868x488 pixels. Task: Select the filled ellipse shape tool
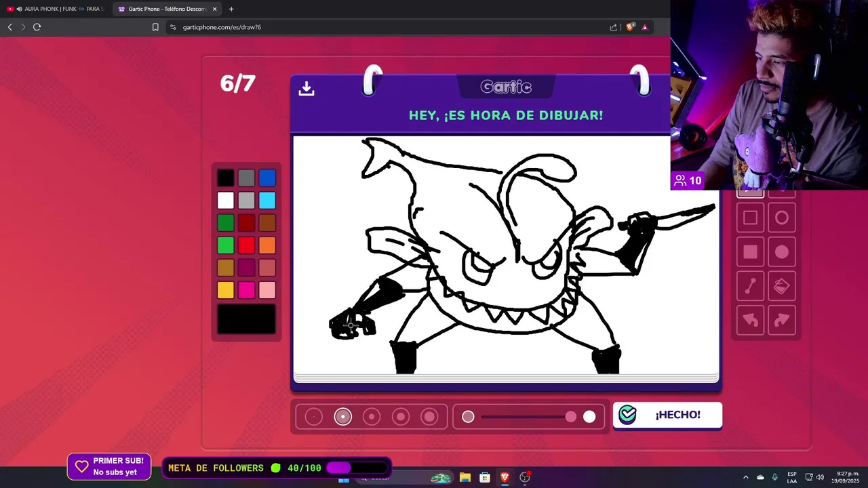point(782,252)
